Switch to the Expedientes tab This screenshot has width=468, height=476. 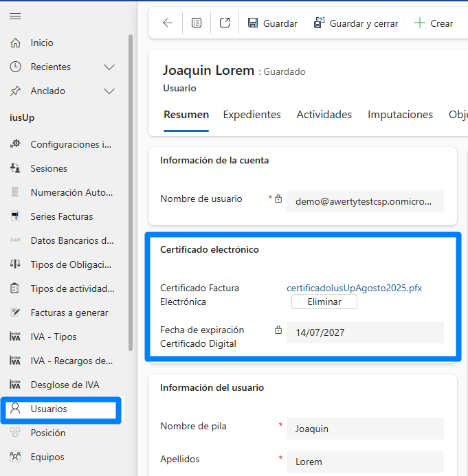click(x=252, y=115)
